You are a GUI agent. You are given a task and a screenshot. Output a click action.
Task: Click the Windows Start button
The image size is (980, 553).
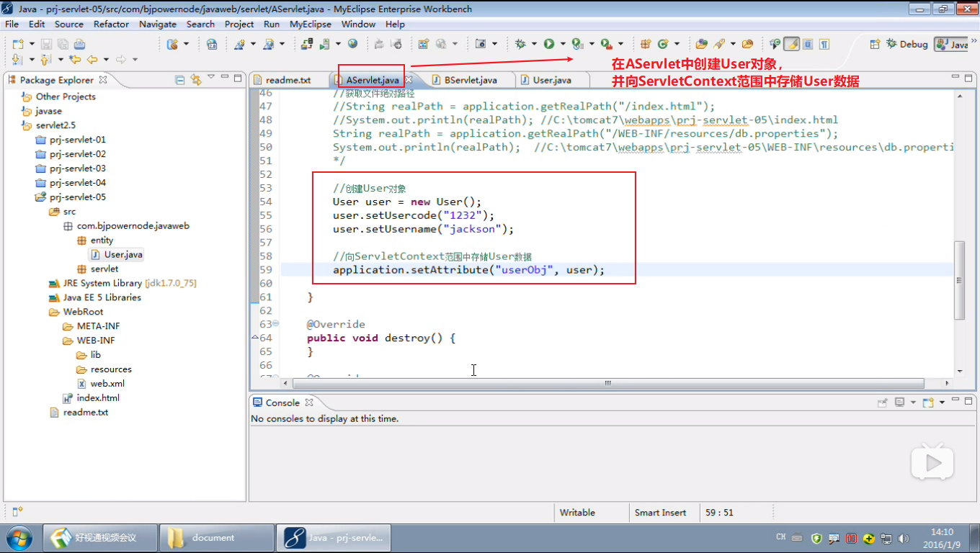(x=19, y=538)
